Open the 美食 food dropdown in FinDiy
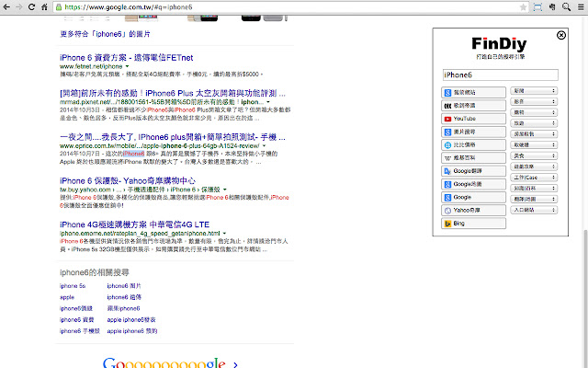588x368 pixels. point(534,155)
